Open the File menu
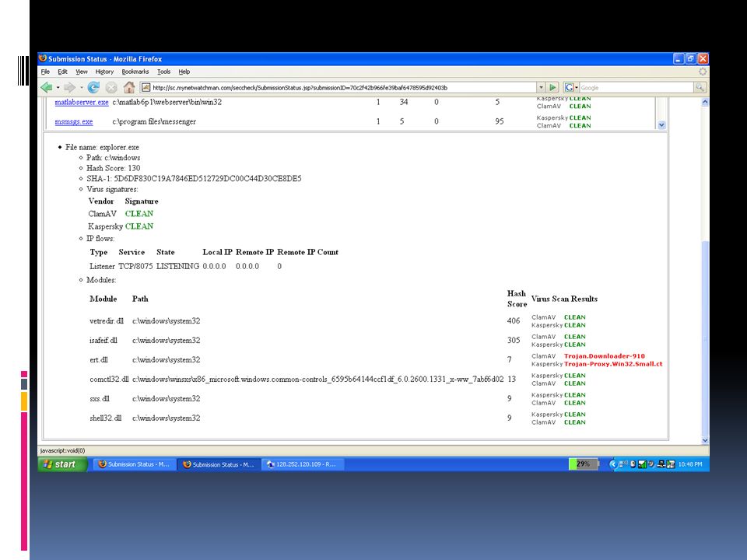 click(45, 72)
